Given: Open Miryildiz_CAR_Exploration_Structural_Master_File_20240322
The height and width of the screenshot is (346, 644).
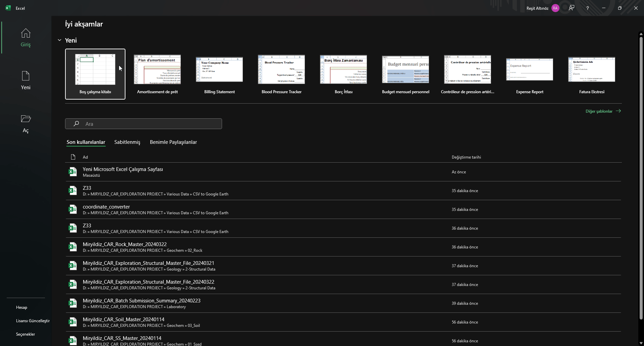Looking at the screenshot, I should [343, 284].
